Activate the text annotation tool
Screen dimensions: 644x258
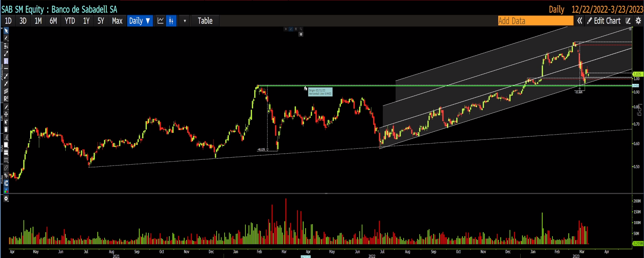6,61
